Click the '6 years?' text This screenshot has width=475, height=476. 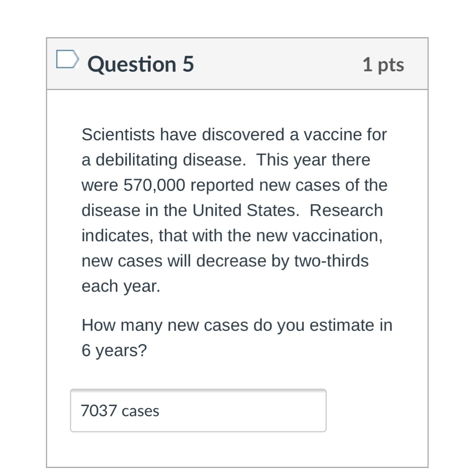point(114,350)
